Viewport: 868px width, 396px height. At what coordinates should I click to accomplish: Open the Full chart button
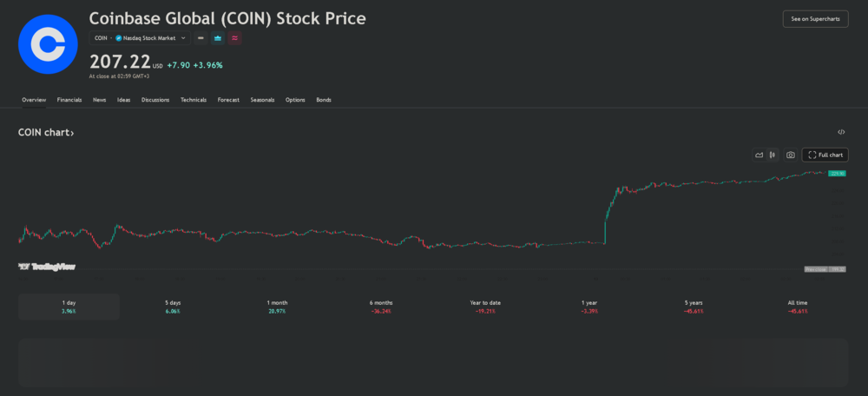click(x=825, y=155)
